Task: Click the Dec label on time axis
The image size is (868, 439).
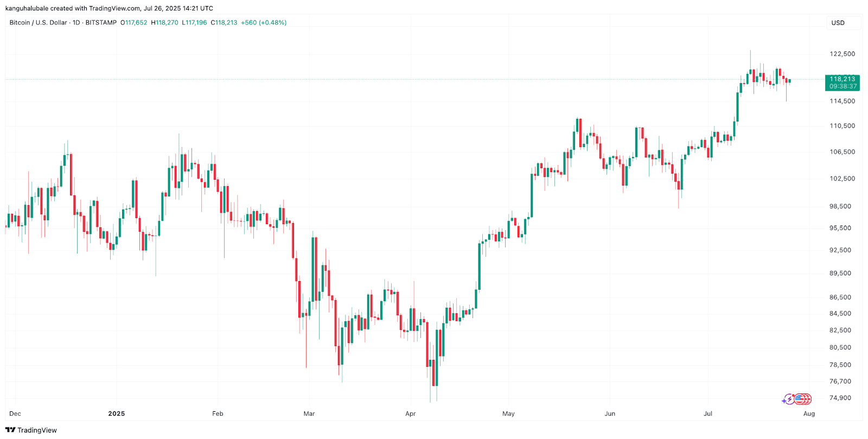Action: tap(15, 413)
